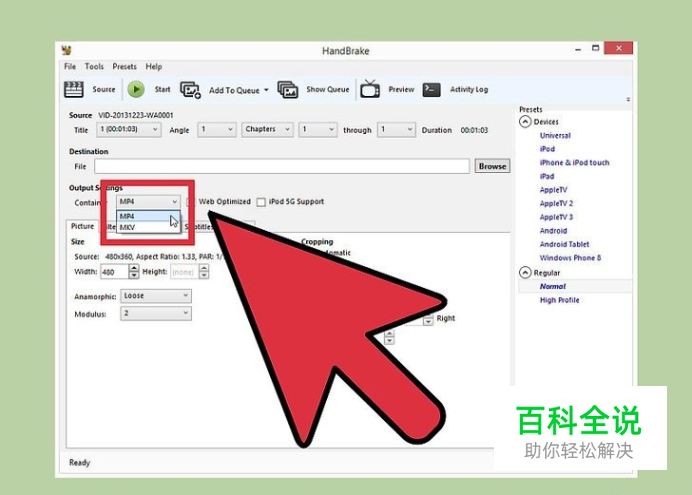Open the Presets menu
This screenshot has height=495, width=692.
[x=124, y=67]
